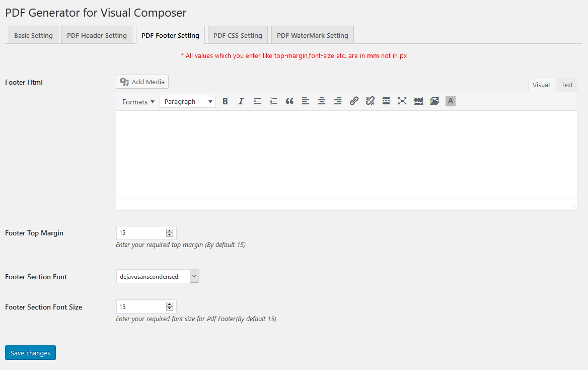Insert a bulleted list
Image resolution: width=588 pixels, height=370 pixels.
[x=257, y=101]
